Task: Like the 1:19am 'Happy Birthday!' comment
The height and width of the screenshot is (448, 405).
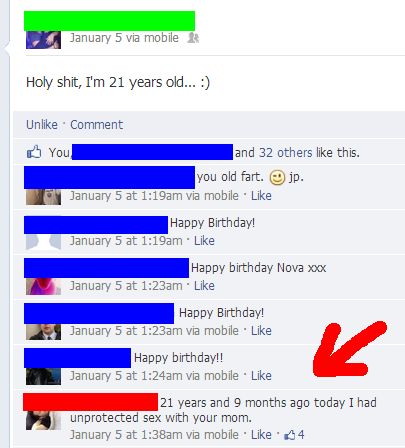Action: point(204,241)
